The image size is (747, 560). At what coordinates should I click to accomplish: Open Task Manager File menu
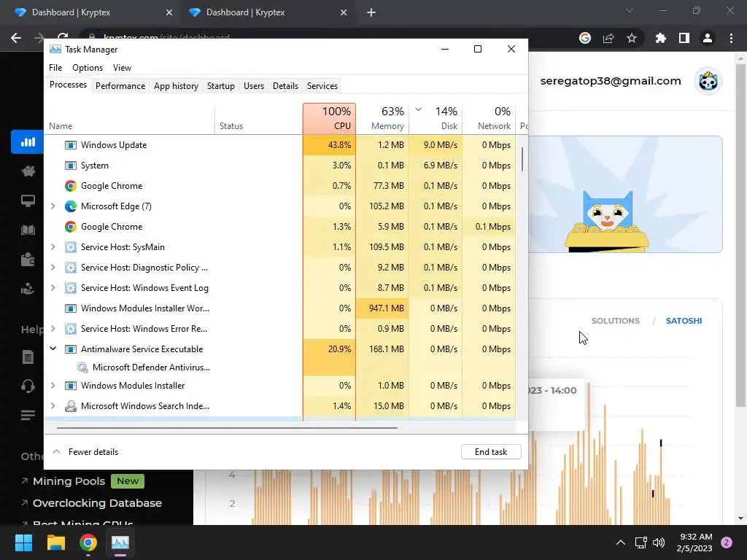(x=55, y=68)
